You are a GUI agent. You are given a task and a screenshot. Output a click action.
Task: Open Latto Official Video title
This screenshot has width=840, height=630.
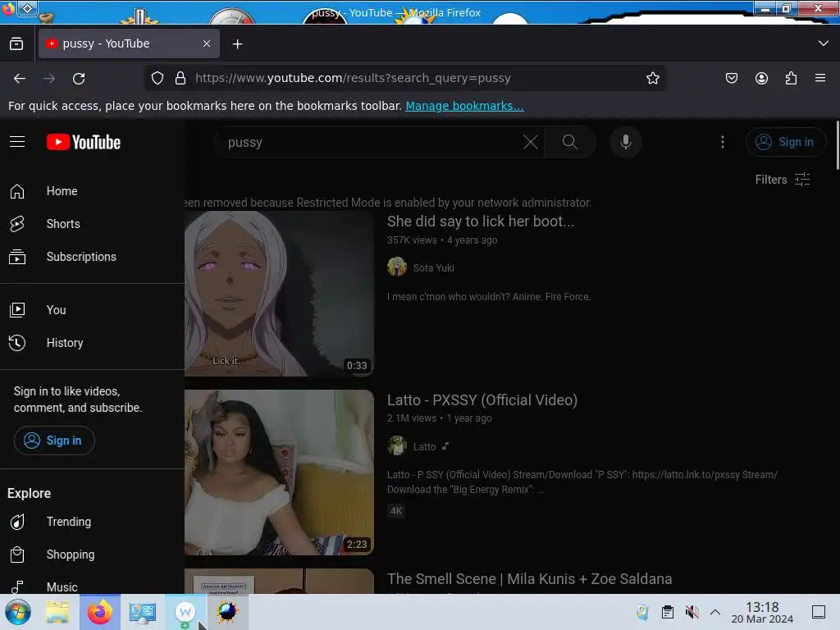[x=482, y=400]
